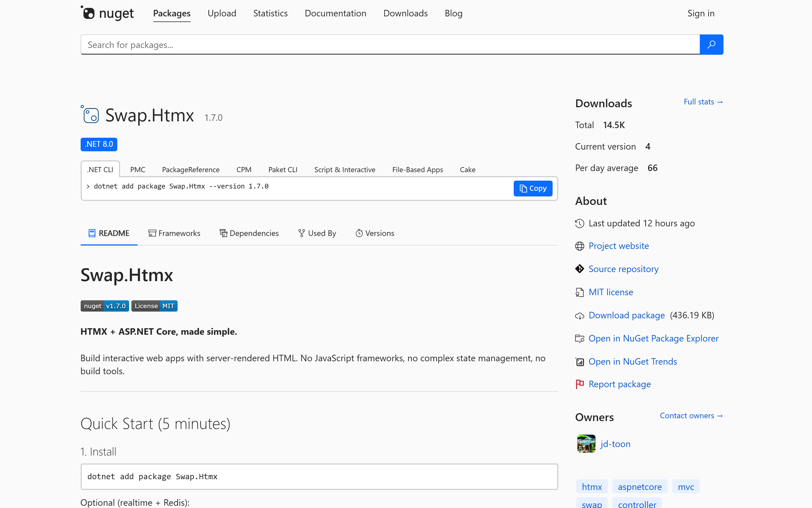This screenshot has height=508, width=812.
Task: Open the Source repository link
Action: pos(623,269)
